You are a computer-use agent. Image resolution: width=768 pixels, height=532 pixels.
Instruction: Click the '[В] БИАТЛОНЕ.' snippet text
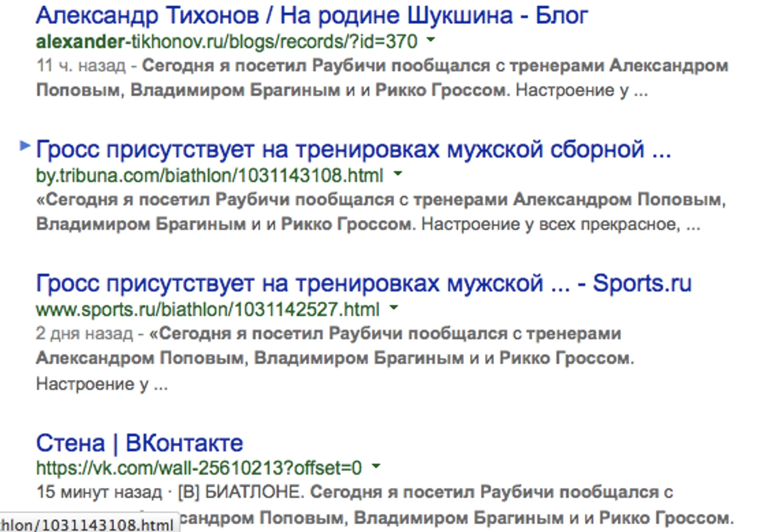click(x=241, y=493)
